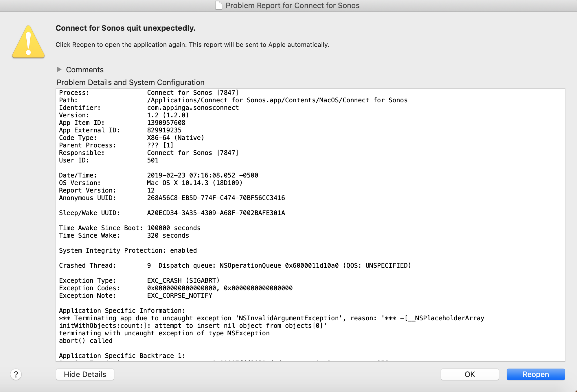Click the Hide Details button
The height and width of the screenshot is (392, 577).
(x=85, y=374)
